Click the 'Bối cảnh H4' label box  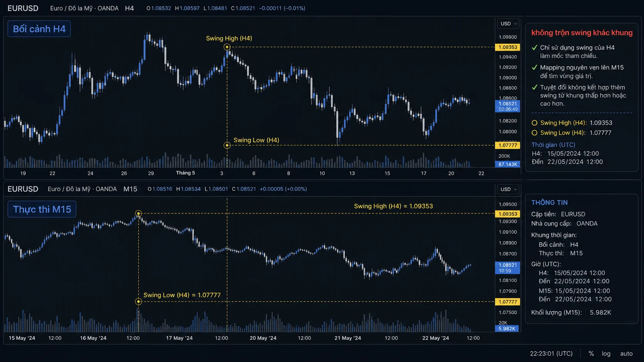coord(39,29)
